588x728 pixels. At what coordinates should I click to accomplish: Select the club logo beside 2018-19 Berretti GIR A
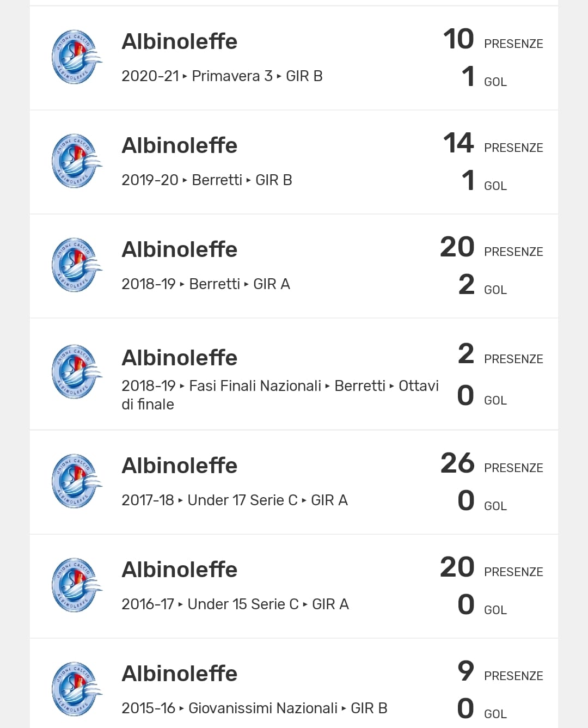[76, 265]
